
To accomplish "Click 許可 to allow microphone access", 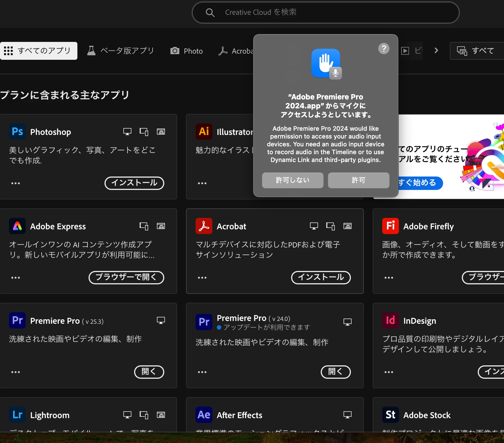I will click(x=358, y=180).
